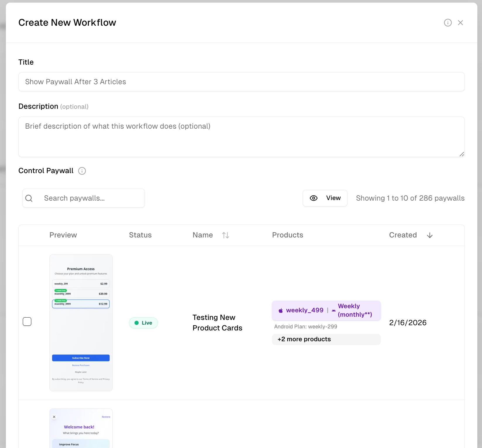Click the Apple icon beside weekly_499
The width and height of the screenshot is (482, 448).
point(280,311)
